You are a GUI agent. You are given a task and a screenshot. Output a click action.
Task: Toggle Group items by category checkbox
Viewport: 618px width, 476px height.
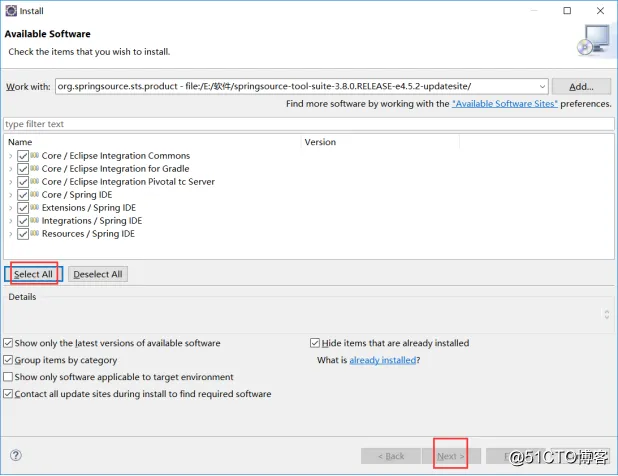(x=8, y=360)
